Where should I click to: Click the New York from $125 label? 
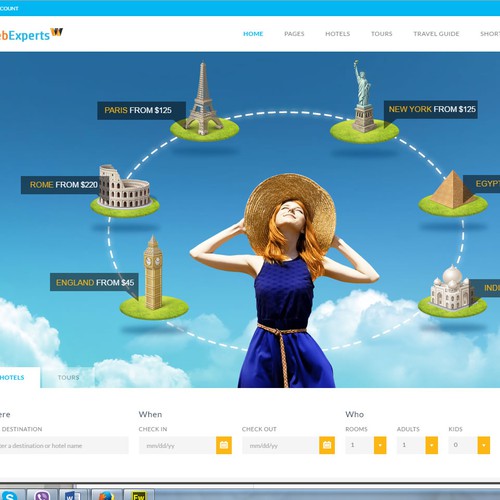pyautogui.click(x=431, y=109)
